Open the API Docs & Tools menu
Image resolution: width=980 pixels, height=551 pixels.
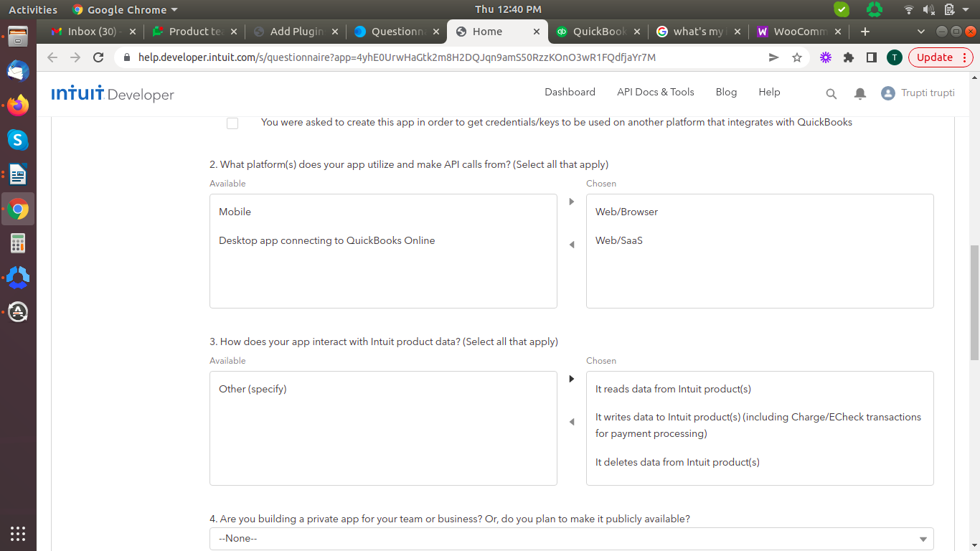pos(655,92)
